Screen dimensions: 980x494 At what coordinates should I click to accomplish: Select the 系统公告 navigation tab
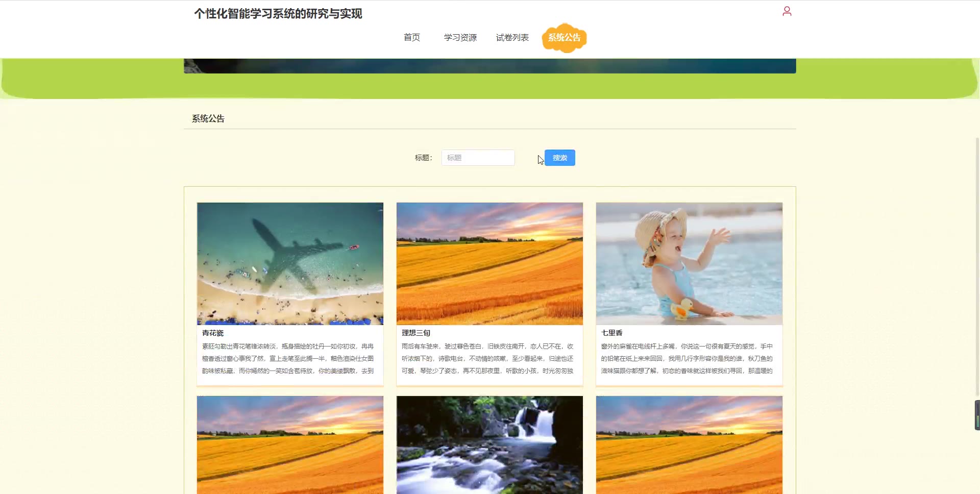[x=564, y=38]
